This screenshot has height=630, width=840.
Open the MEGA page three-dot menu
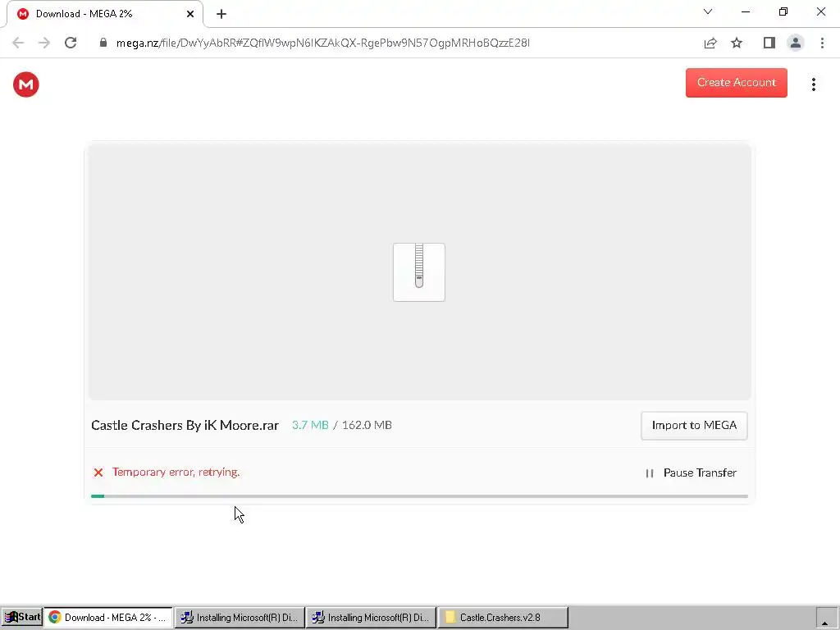click(813, 84)
